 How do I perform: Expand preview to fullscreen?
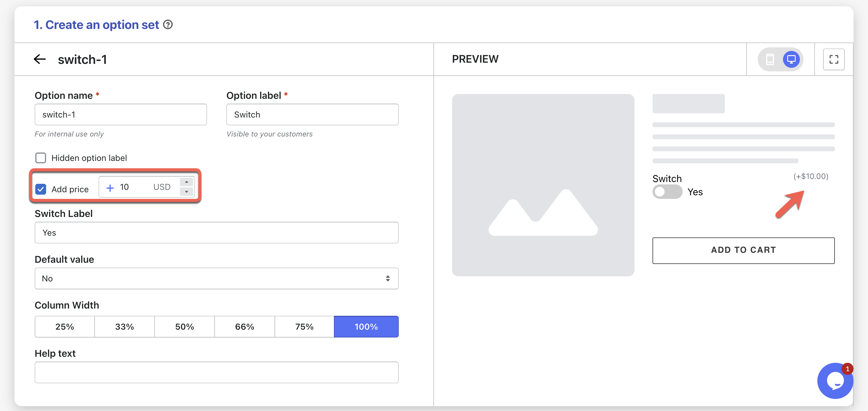[x=833, y=59]
